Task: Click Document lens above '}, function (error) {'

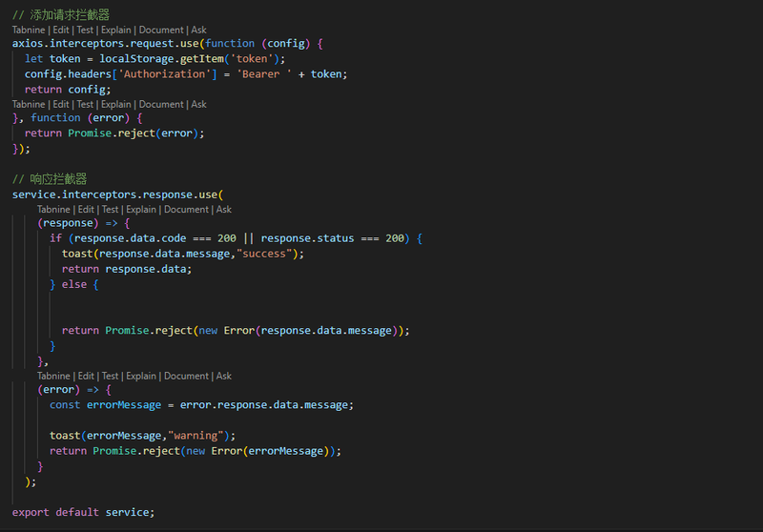Action: point(161,105)
